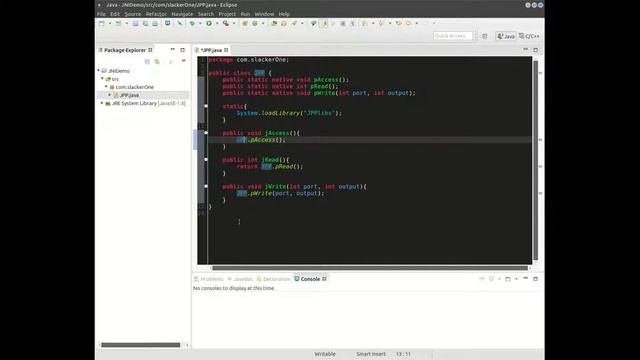Screen dimensions: 640x360
Task: Select the *JPP.java editor tab
Action: pos(211,50)
